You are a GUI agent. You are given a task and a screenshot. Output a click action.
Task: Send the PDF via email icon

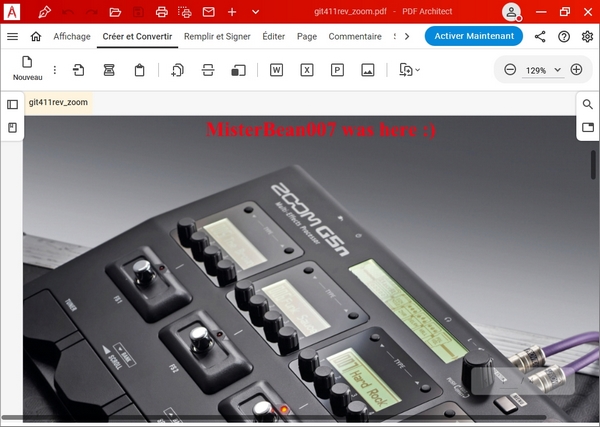point(209,12)
